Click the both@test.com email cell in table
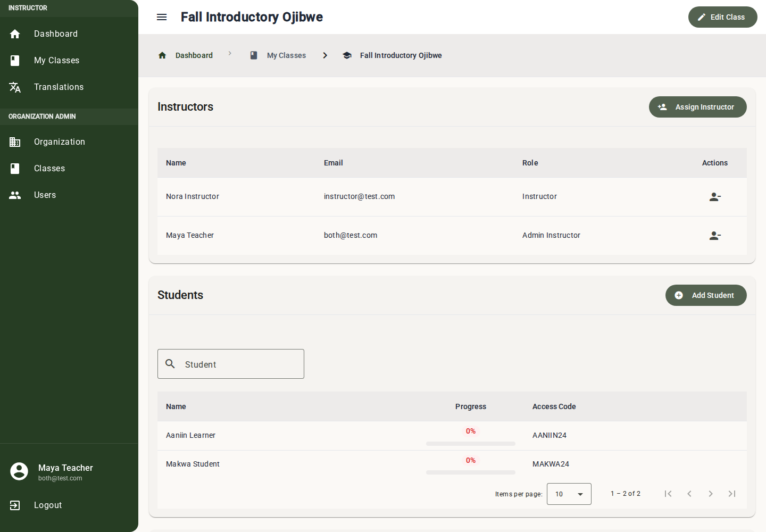The width and height of the screenshot is (766, 532). tap(351, 235)
